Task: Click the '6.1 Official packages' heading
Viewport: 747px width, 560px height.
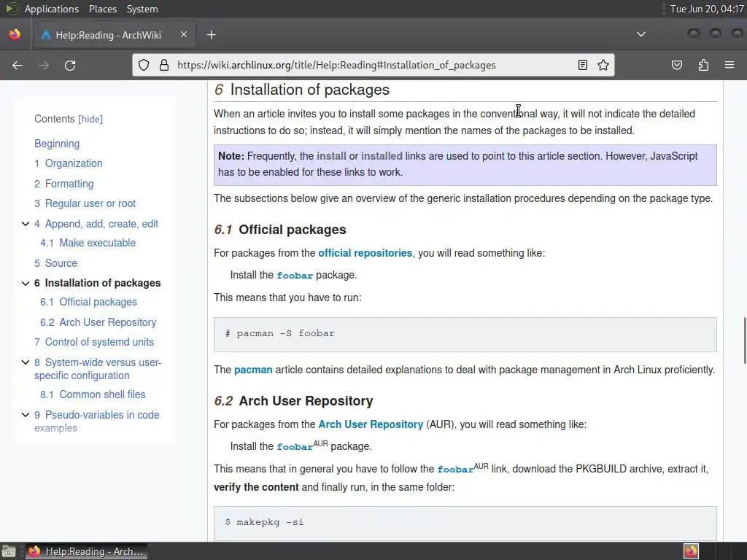Action: point(280,230)
